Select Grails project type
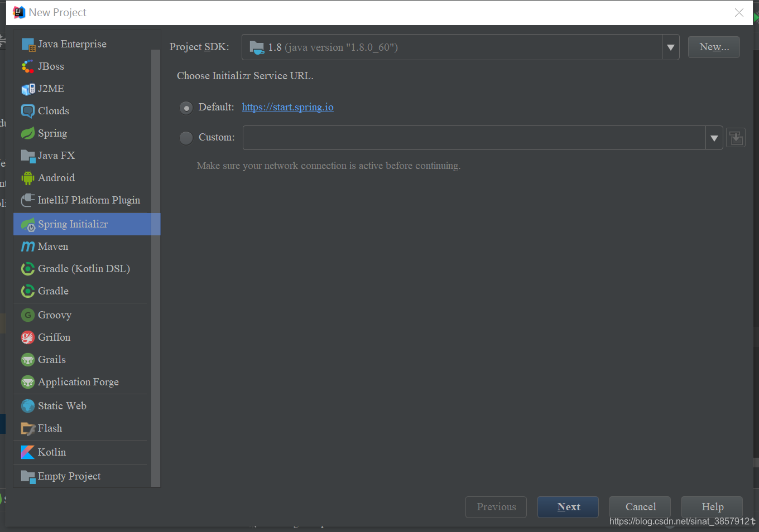This screenshot has height=532, width=759. coord(81,360)
